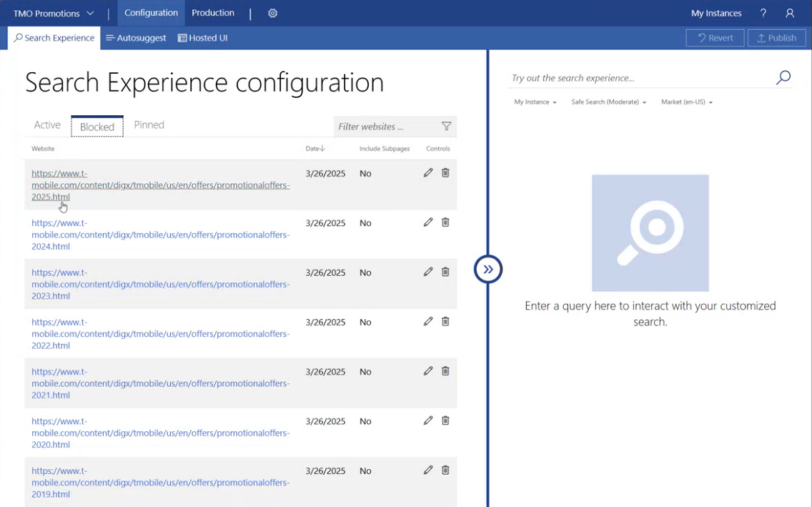
Task: Click the Website column header
Action: pyautogui.click(x=43, y=149)
